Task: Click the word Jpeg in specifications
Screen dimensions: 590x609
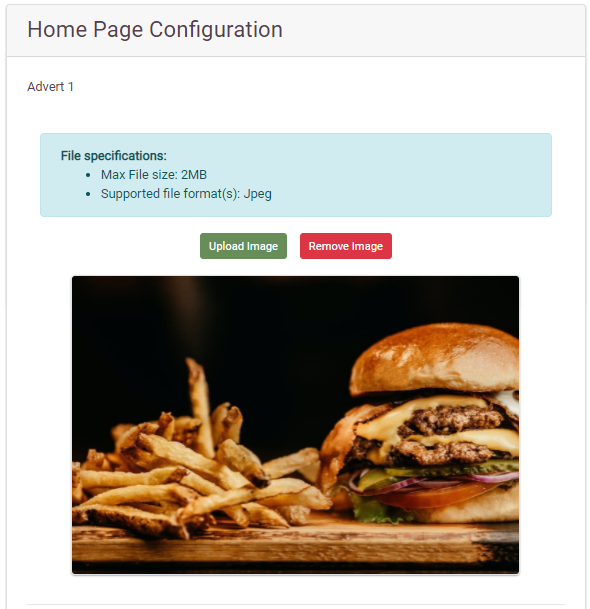Action: pyautogui.click(x=258, y=194)
